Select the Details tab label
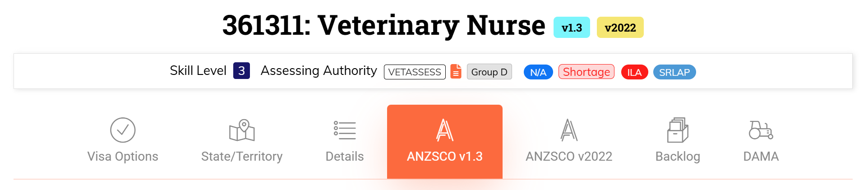The width and height of the screenshot is (868, 190). (345, 156)
